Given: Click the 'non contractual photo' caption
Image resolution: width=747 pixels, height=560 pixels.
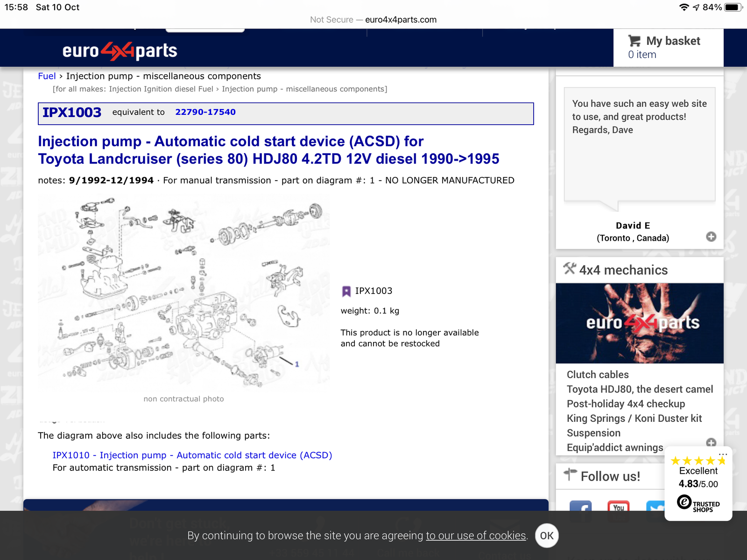Looking at the screenshot, I should coord(183,399).
